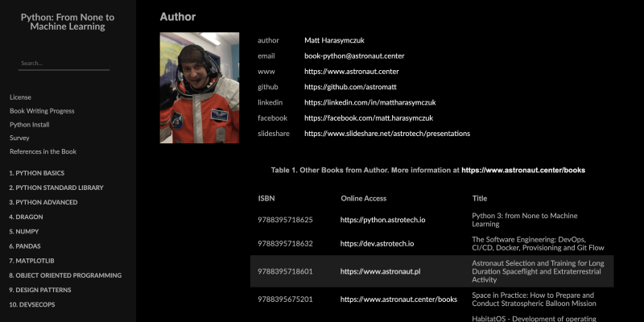Open the SlideShare presentations link

pos(386,134)
